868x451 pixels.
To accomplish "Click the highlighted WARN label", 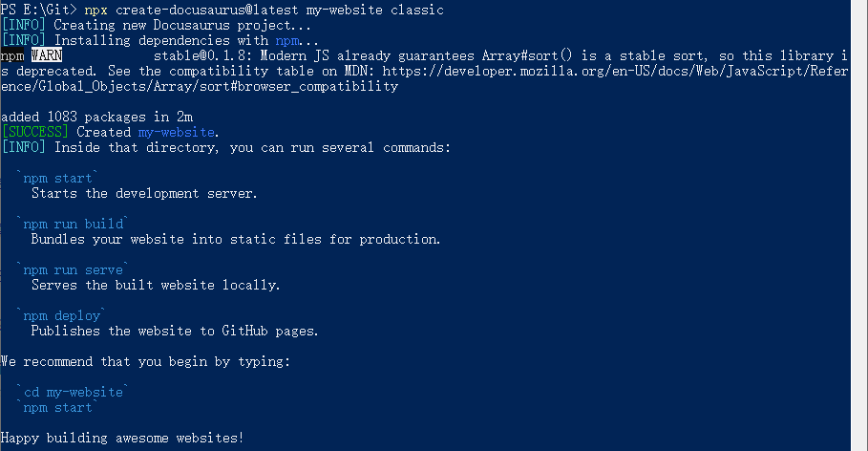I will pos(47,55).
